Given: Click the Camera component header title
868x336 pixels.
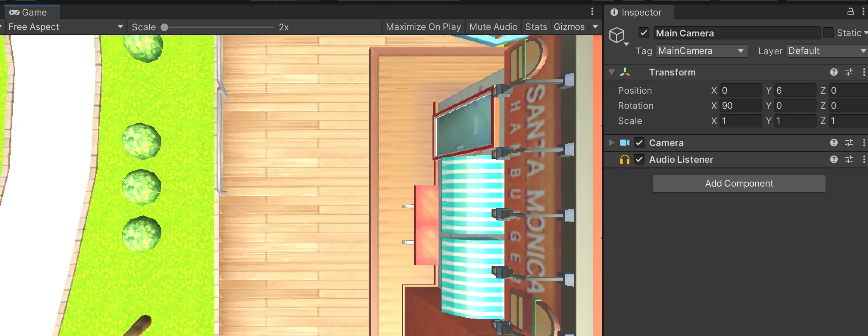Looking at the screenshot, I should coord(666,143).
